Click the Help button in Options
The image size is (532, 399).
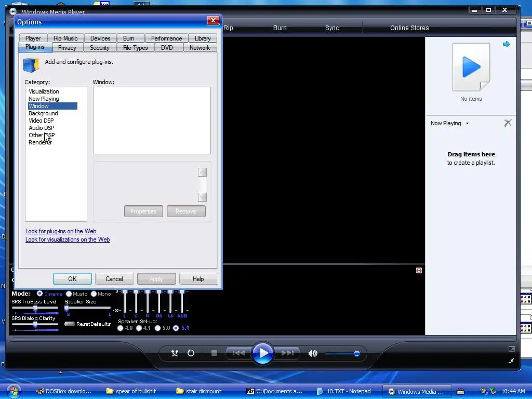coord(198,279)
